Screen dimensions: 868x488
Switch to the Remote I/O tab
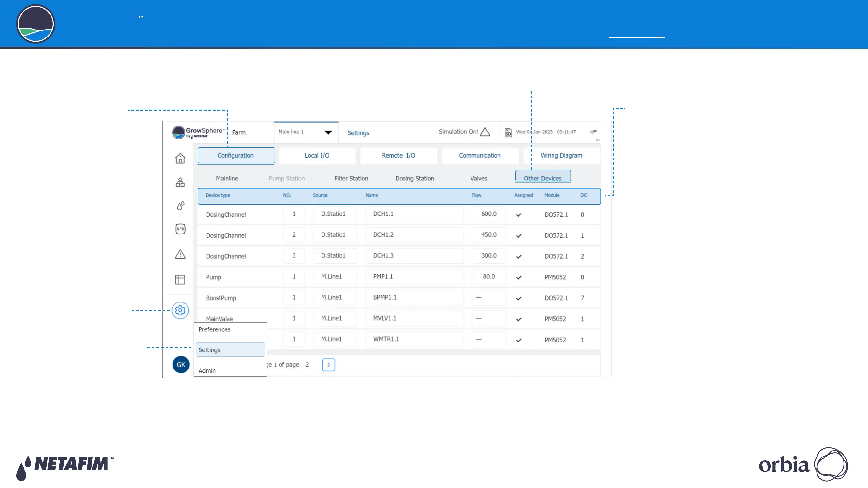(399, 155)
